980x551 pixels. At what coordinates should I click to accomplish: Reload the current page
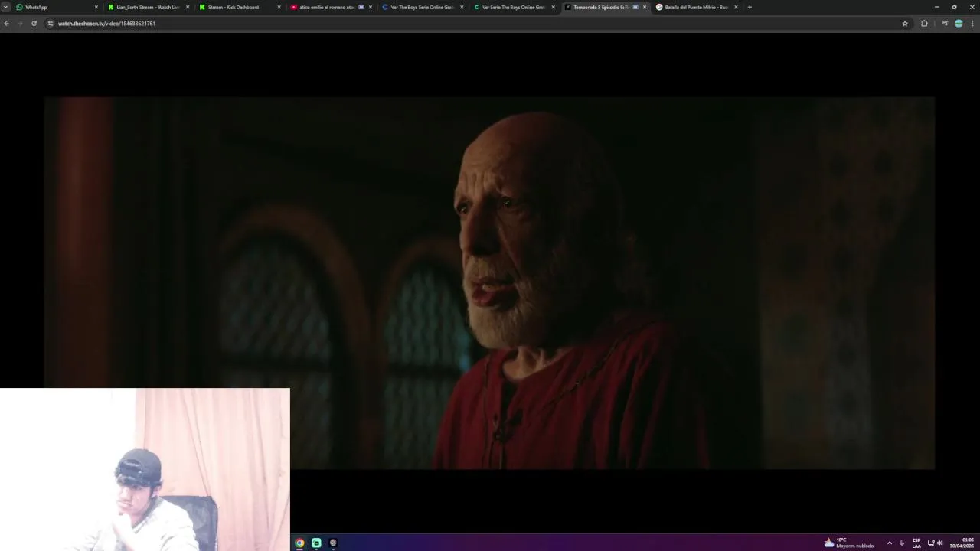point(34,23)
